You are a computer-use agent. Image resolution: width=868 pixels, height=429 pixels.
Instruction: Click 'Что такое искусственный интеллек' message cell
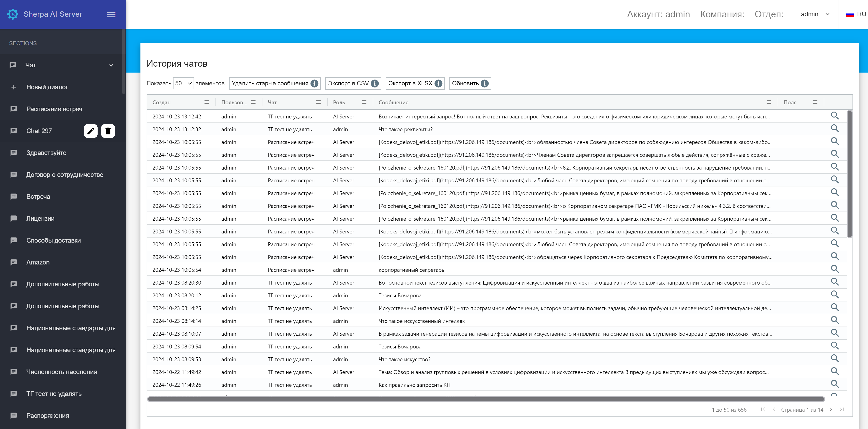pyautogui.click(x=421, y=321)
